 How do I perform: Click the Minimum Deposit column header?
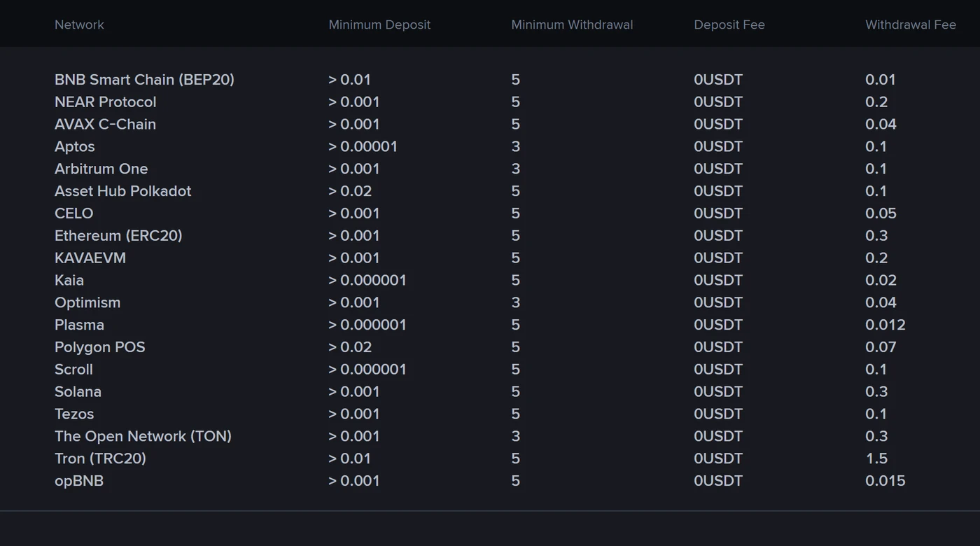(379, 24)
